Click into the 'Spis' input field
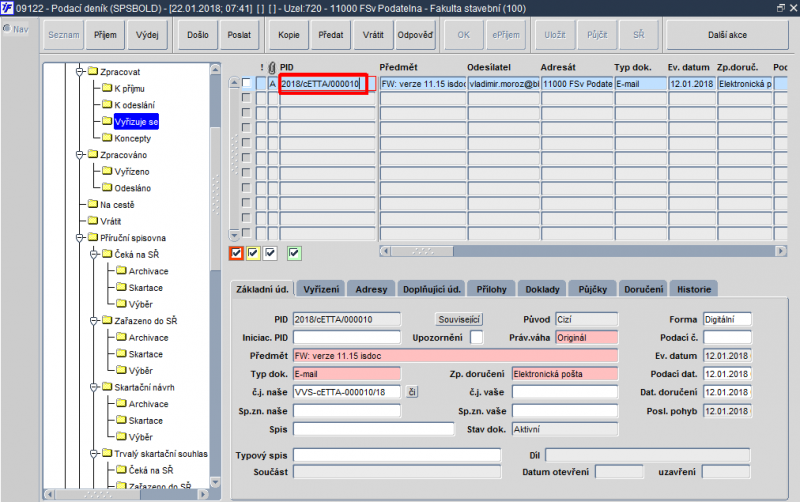 pos(373,430)
